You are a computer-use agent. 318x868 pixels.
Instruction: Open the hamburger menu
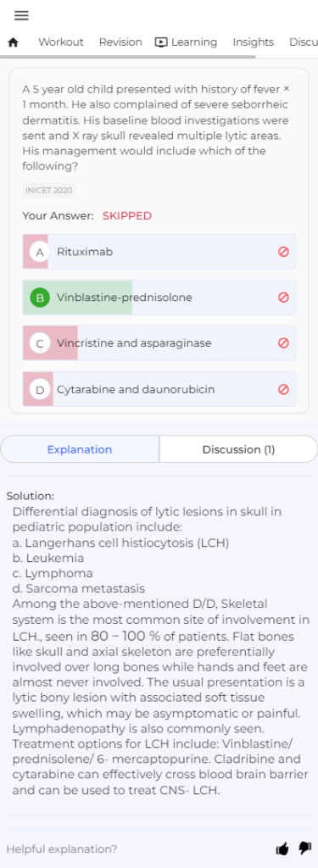click(x=21, y=15)
